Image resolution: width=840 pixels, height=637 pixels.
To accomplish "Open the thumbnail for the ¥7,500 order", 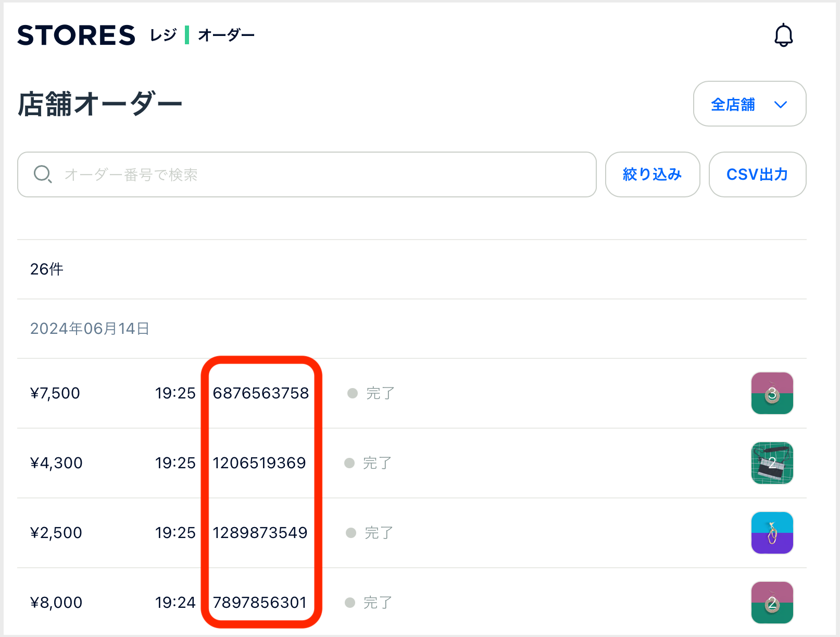I will (x=772, y=393).
